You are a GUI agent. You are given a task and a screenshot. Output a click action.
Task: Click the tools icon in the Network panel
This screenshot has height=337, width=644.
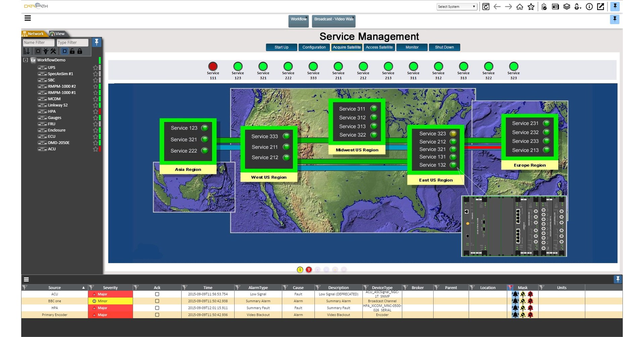(x=53, y=51)
